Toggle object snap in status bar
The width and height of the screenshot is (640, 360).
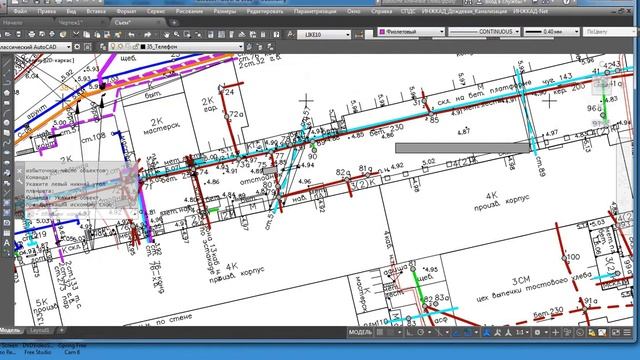point(468,333)
